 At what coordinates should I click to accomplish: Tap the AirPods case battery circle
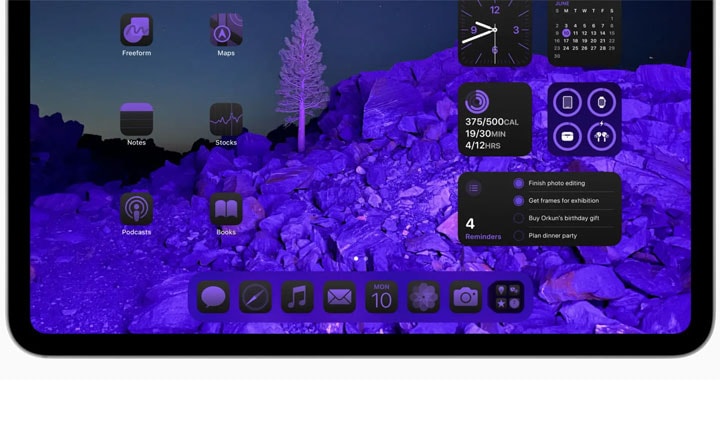pyautogui.click(x=568, y=136)
